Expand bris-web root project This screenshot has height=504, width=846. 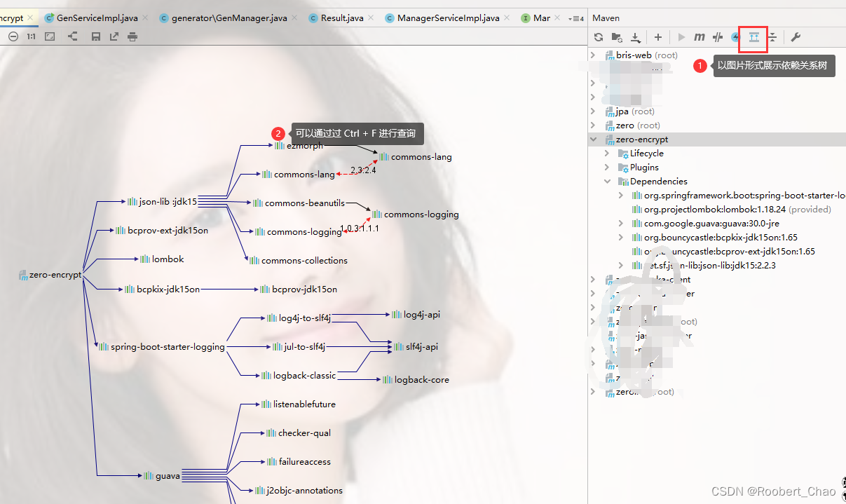[593, 55]
